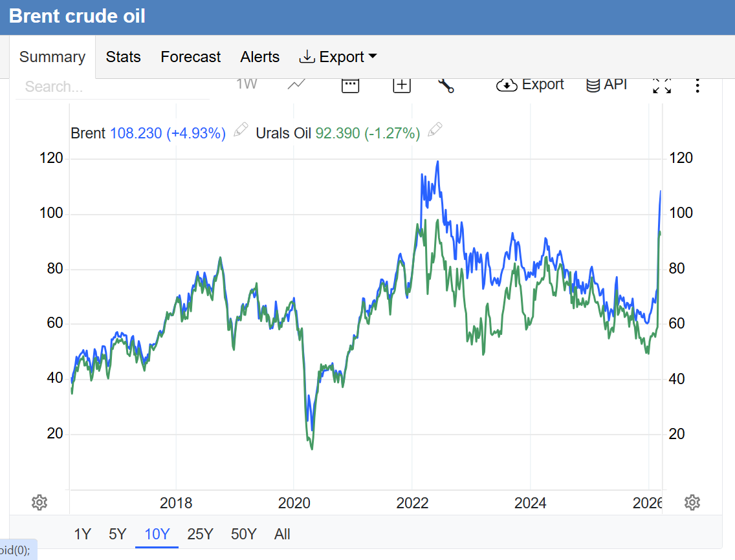Select the 5Y time range
The height and width of the screenshot is (560, 735).
coord(118,534)
